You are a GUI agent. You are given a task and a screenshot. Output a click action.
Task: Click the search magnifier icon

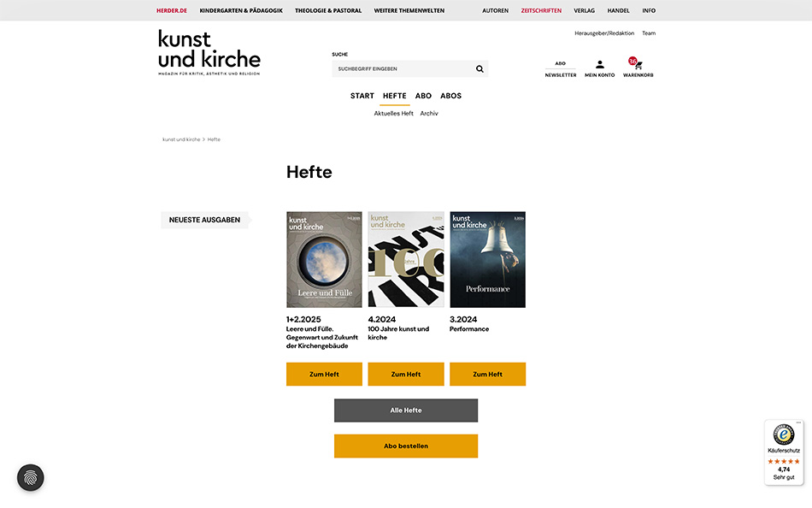[x=480, y=69]
